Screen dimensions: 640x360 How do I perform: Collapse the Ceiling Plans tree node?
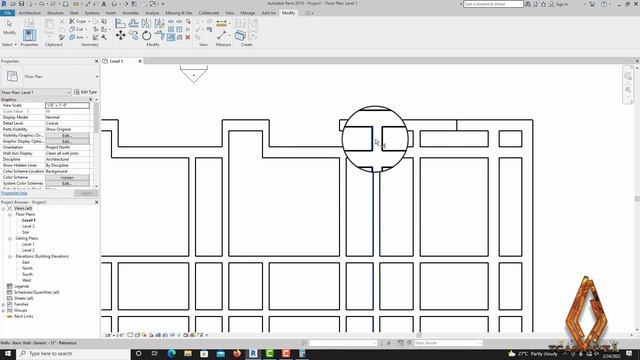pos(10,239)
